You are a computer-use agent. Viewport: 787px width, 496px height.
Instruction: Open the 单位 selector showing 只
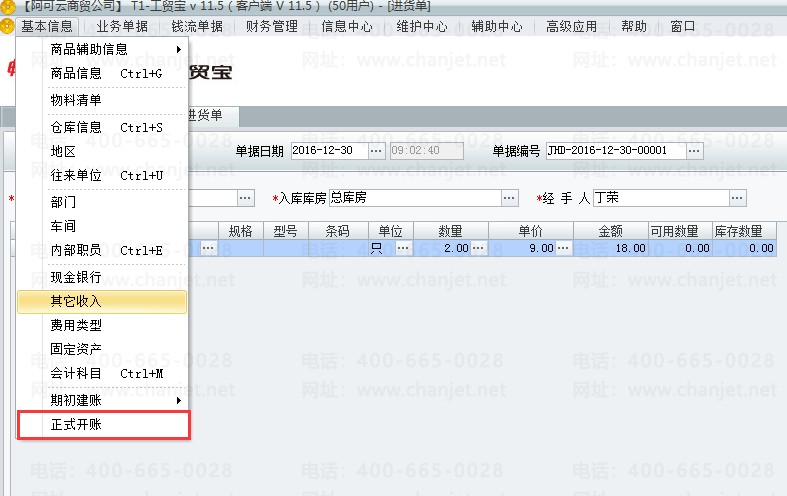coord(403,248)
